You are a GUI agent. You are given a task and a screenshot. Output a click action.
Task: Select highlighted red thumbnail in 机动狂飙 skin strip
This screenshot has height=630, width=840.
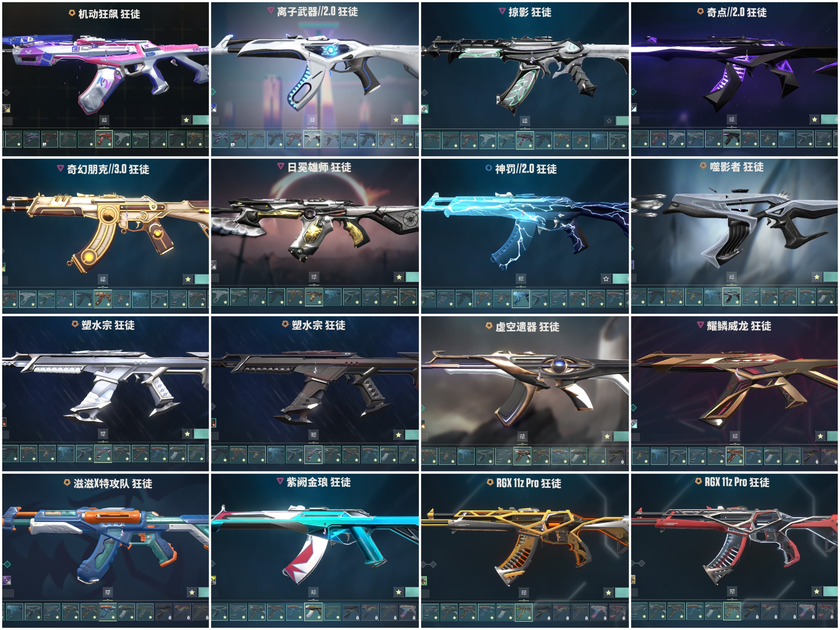tap(104, 139)
